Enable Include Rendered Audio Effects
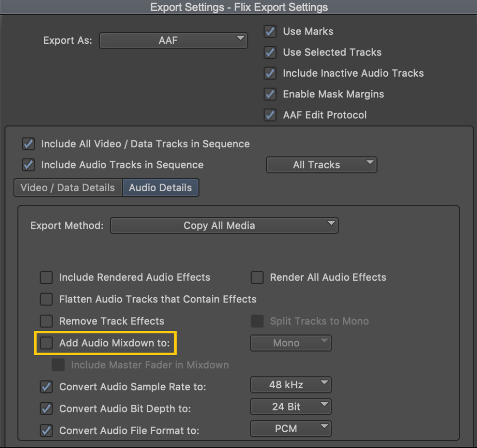Image resolution: width=477 pixels, height=448 pixels. click(x=46, y=277)
